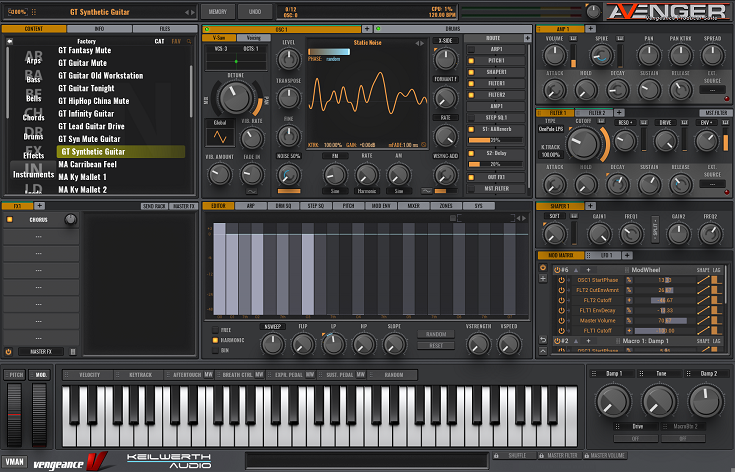Viewport: 735px width, 472px height.
Task: Click the master FX power icon
Action: 8,352
